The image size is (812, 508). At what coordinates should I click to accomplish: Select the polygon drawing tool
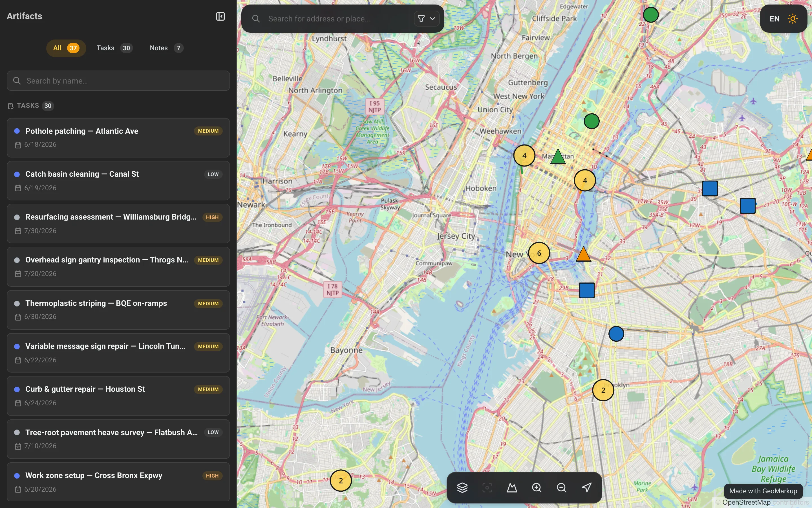tap(512, 487)
